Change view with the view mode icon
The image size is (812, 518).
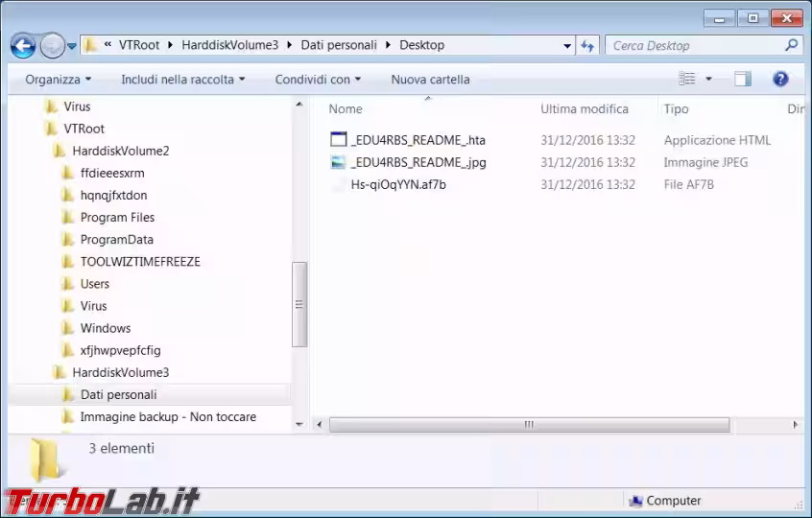[x=686, y=79]
